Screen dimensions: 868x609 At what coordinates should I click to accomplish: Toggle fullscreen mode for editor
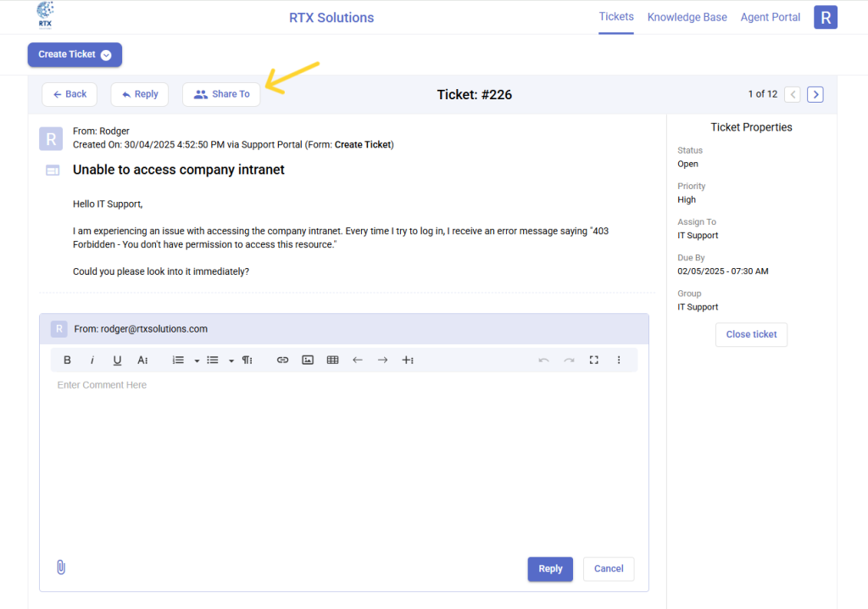tap(594, 360)
